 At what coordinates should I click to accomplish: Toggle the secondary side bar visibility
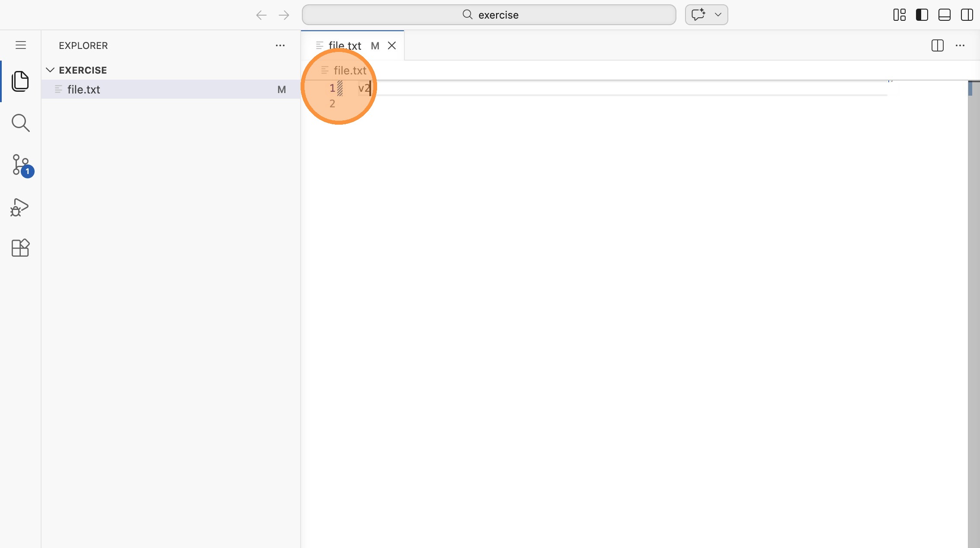pos(967,15)
